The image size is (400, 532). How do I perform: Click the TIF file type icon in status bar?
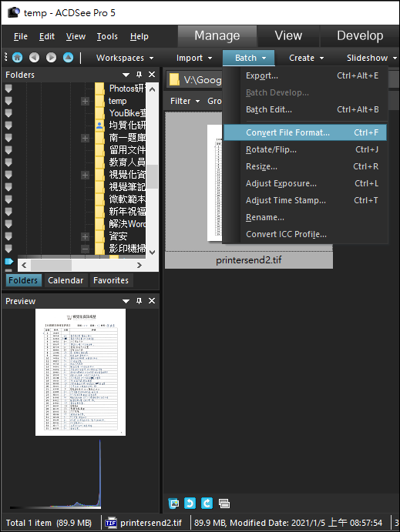111,523
